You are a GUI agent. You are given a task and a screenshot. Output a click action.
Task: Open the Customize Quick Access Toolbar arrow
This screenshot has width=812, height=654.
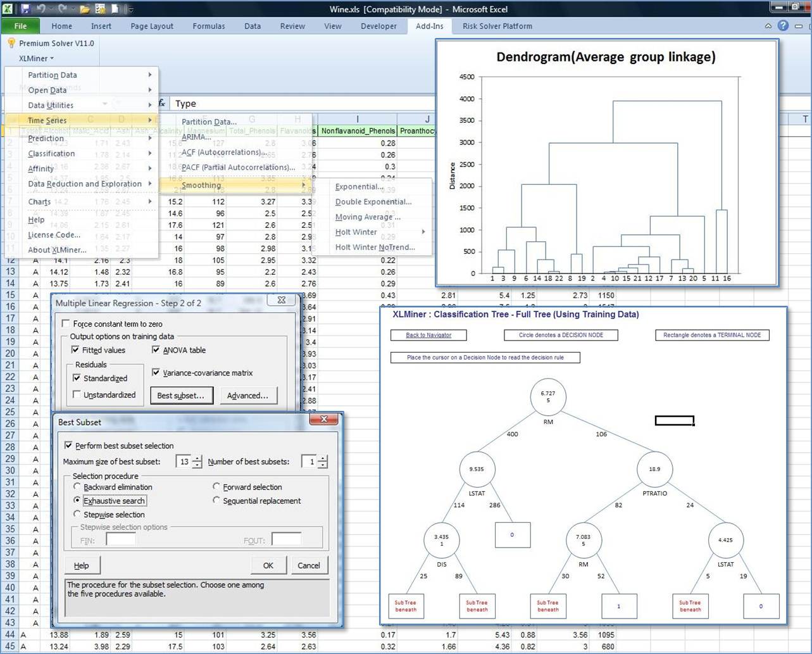tap(131, 9)
